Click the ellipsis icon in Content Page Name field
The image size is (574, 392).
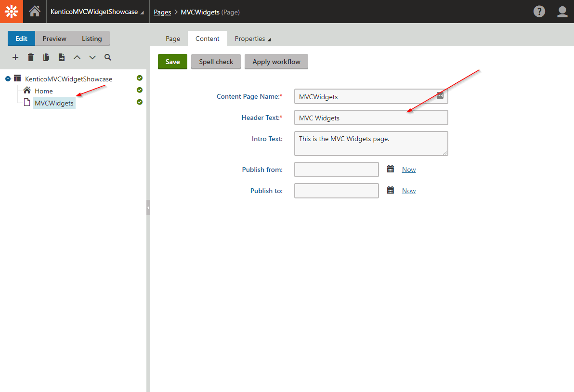[440, 95]
